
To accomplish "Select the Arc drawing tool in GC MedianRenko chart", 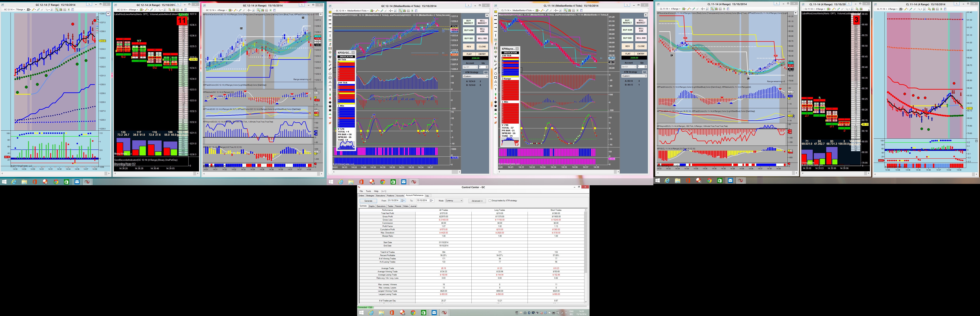I will [x=330, y=86].
